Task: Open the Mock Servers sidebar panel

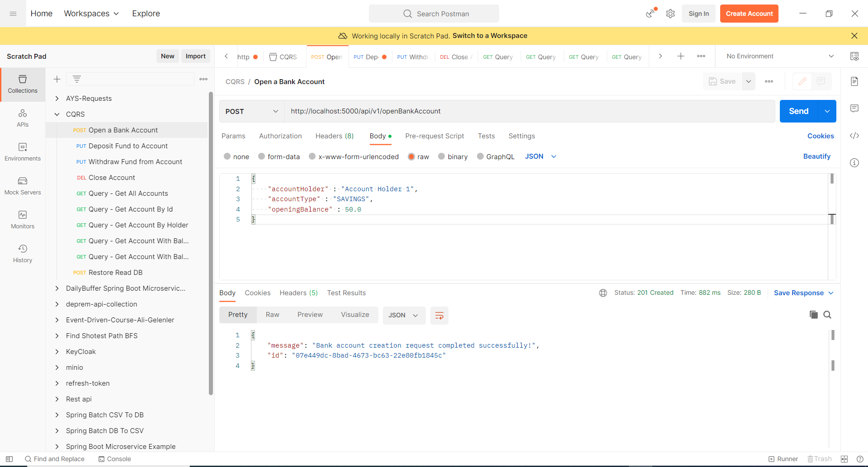Action: coord(23,186)
